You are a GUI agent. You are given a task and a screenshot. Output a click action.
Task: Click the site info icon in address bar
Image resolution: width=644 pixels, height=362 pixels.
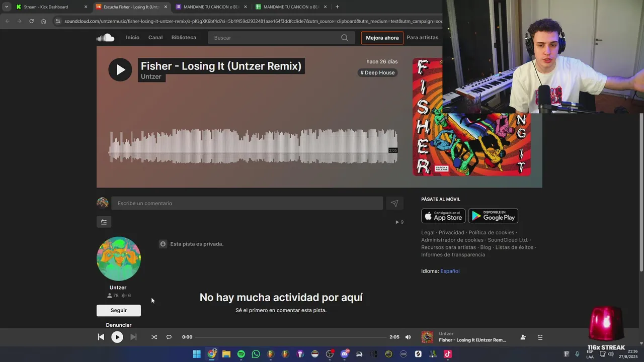tap(58, 21)
